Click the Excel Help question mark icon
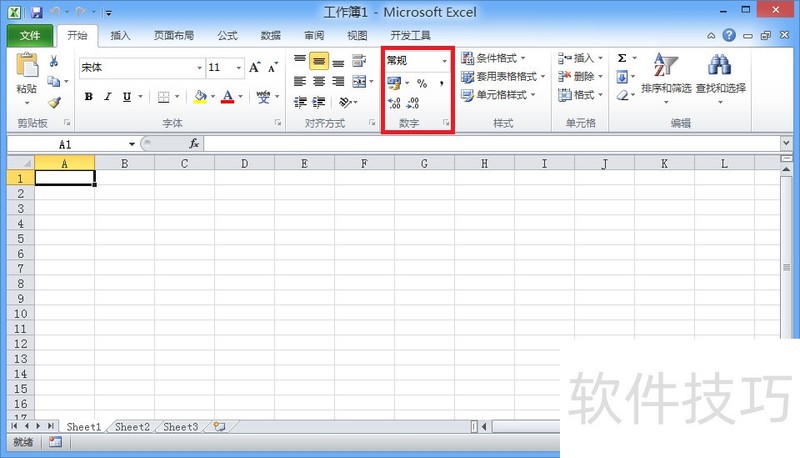This screenshot has width=800, height=458. [729, 35]
